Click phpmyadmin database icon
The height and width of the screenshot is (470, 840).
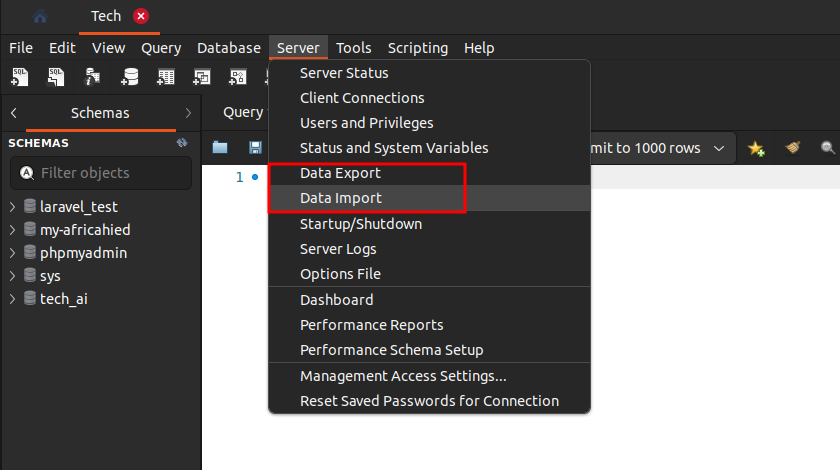coord(30,252)
